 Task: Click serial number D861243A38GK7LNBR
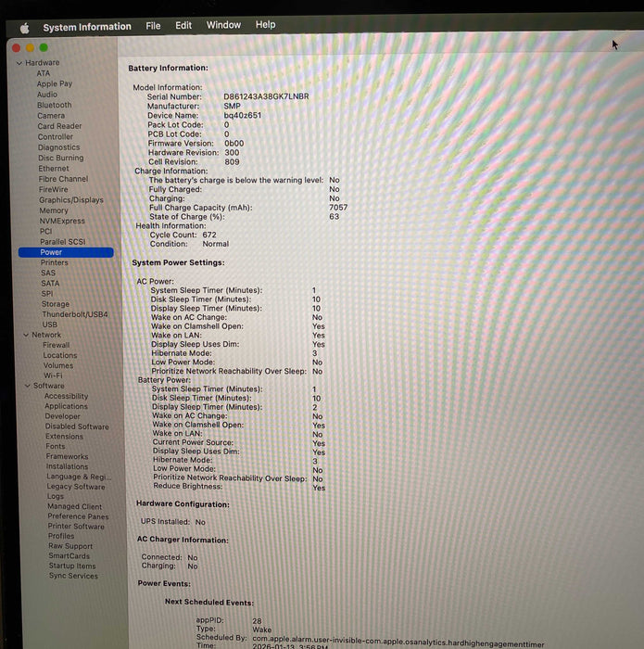pos(266,96)
